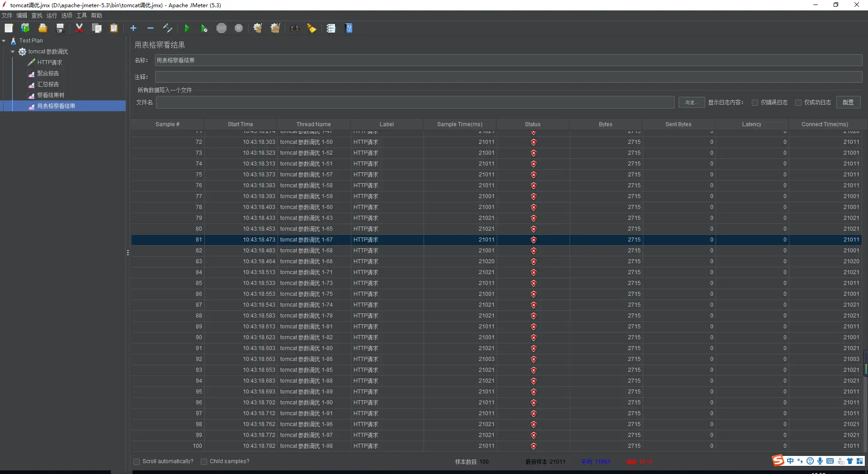Open the 编辑 menu
Screen dimensions: 868x474
coord(22,15)
